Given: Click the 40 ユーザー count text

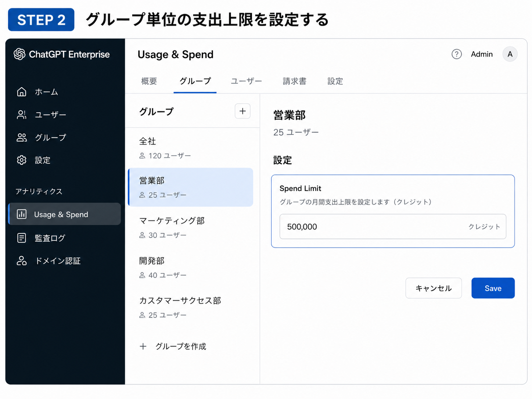Looking at the screenshot, I should (x=168, y=275).
